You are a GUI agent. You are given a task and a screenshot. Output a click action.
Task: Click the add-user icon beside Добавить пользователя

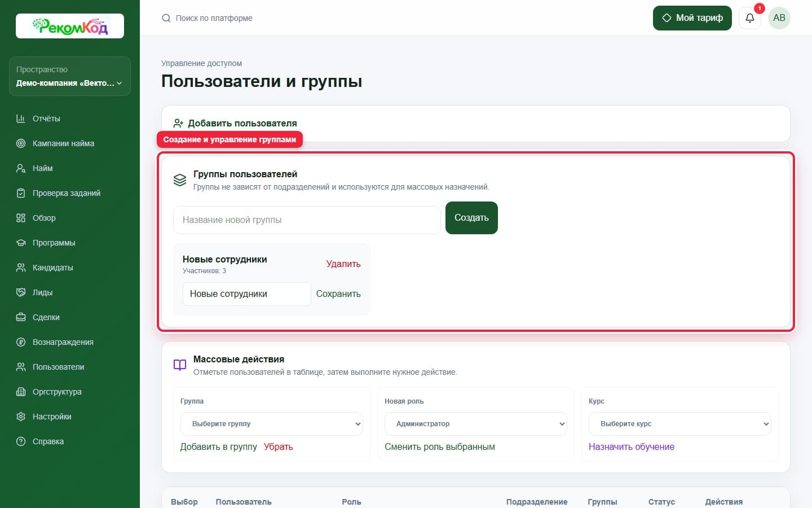(x=179, y=123)
